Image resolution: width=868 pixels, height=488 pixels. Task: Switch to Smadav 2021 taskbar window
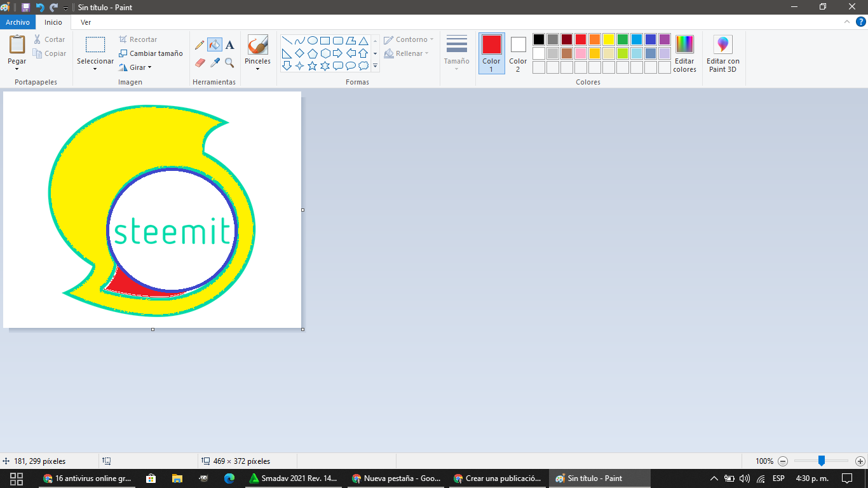click(294, 478)
